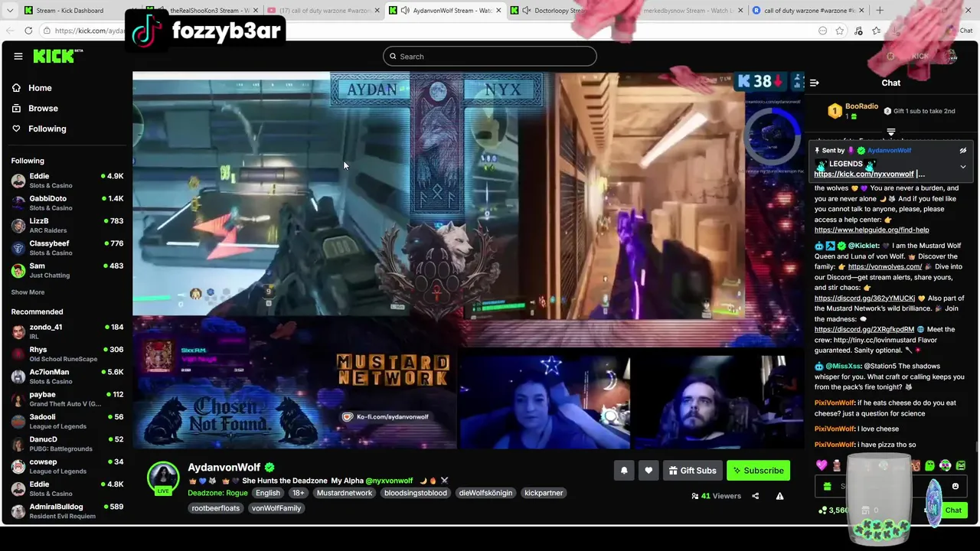Expand pinned message chevron
Image resolution: width=980 pixels, height=551 pixels.
963,166
